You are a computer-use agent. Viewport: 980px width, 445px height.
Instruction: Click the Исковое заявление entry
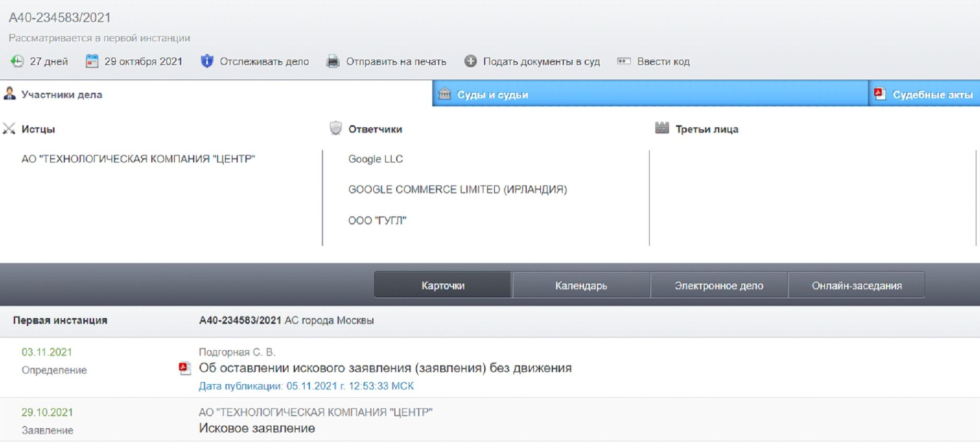[257, 428]
